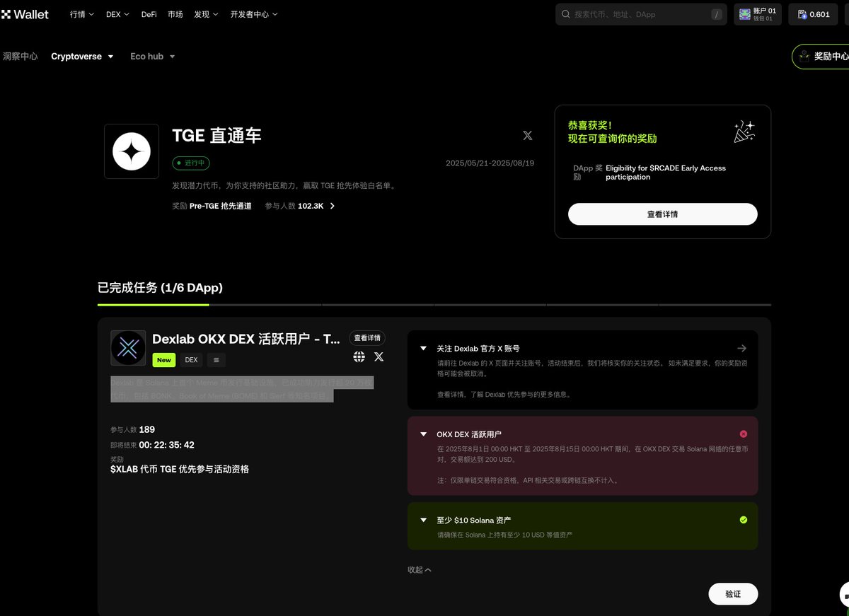Viewport: 849px width, 616px height.
Task: Open Dexlab's X account icon
Action: tap(379, 357)
